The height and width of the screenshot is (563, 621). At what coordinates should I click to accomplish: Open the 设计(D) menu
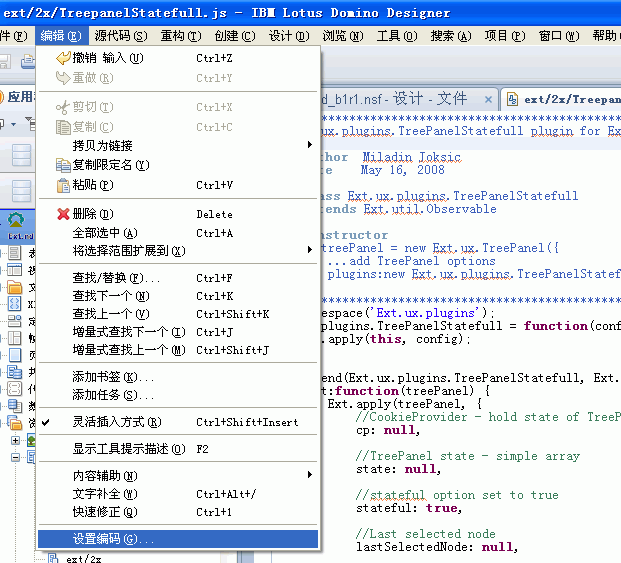coord(289,36)
